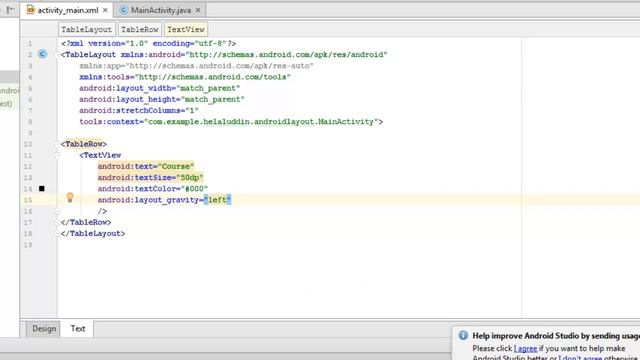Click the xmlns:app attribute line
The width and height of the screenshot is (640, 360).
196,66
